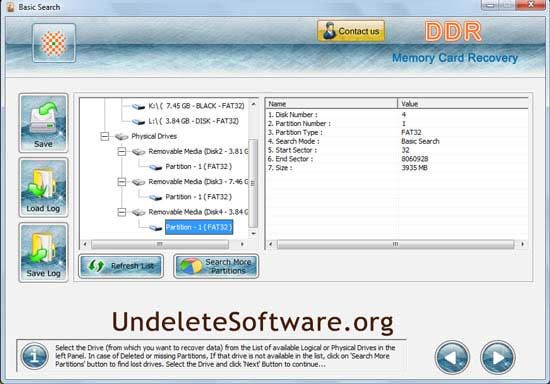The height and width of the screenshot is (384, 550).
Task: Select the '3. Partition Type :' row
Action: tap(397, 132)
